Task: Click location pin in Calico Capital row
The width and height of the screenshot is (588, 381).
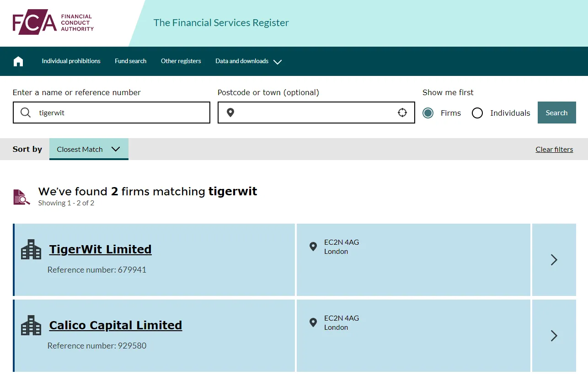Action: (x=313, y=322)
